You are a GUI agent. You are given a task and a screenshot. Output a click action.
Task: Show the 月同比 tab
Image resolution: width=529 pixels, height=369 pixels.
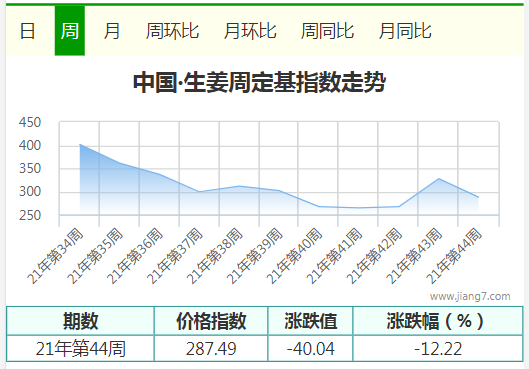pos(405,31)
